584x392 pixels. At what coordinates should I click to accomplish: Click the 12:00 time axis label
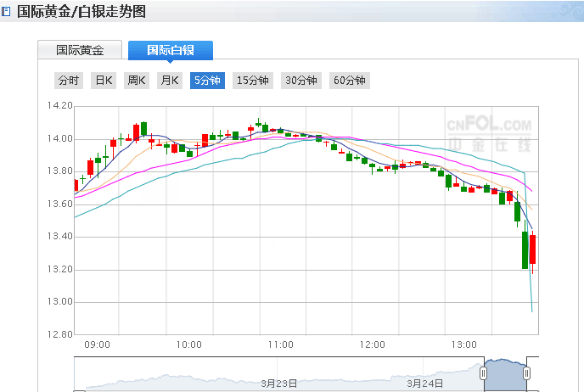pyautogui.click(x=372, y=344)
